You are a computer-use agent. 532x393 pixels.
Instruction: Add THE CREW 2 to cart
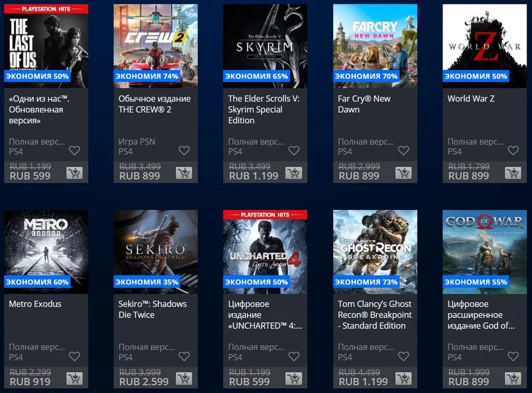184,173
